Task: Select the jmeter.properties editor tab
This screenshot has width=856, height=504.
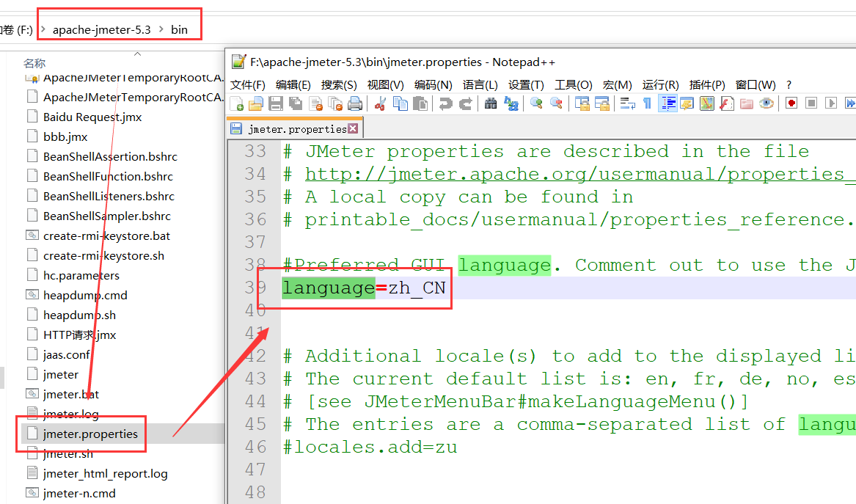Action: click(295, 129)
